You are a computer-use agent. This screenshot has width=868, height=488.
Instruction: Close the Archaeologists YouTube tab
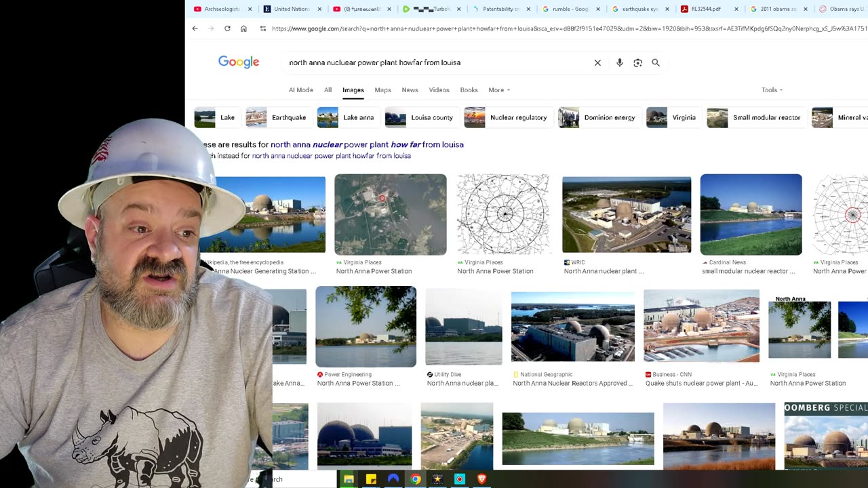[250, 9]
